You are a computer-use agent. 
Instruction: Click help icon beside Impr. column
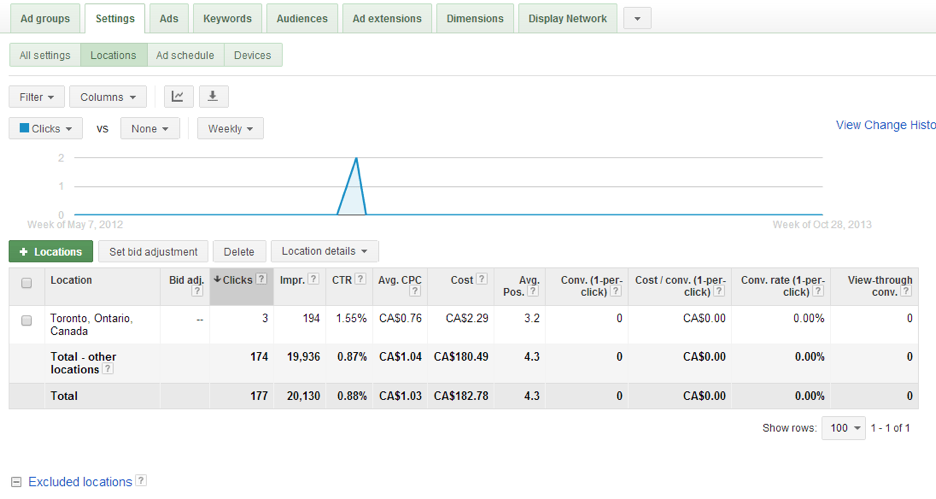tap(314, 280)
